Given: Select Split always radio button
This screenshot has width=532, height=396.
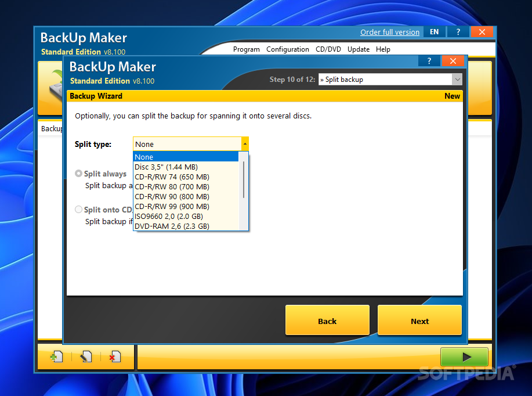Looking at the screenshot, I should (78, 174).
